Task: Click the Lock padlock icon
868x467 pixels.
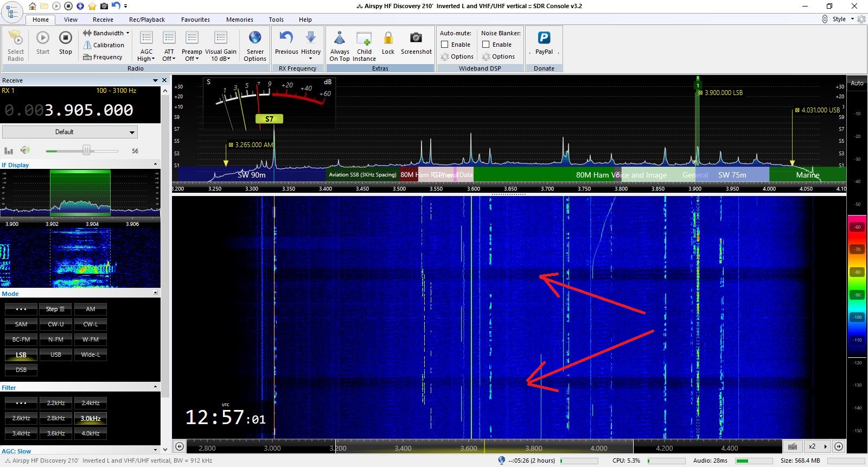Action: tap(388, 37)
